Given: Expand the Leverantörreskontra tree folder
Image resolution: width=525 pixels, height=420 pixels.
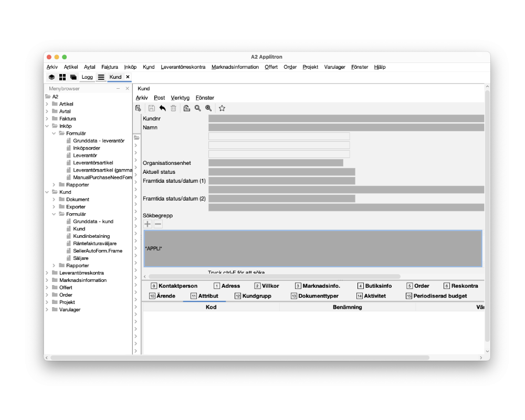Looking at the screenshot, I should point(47,273).
